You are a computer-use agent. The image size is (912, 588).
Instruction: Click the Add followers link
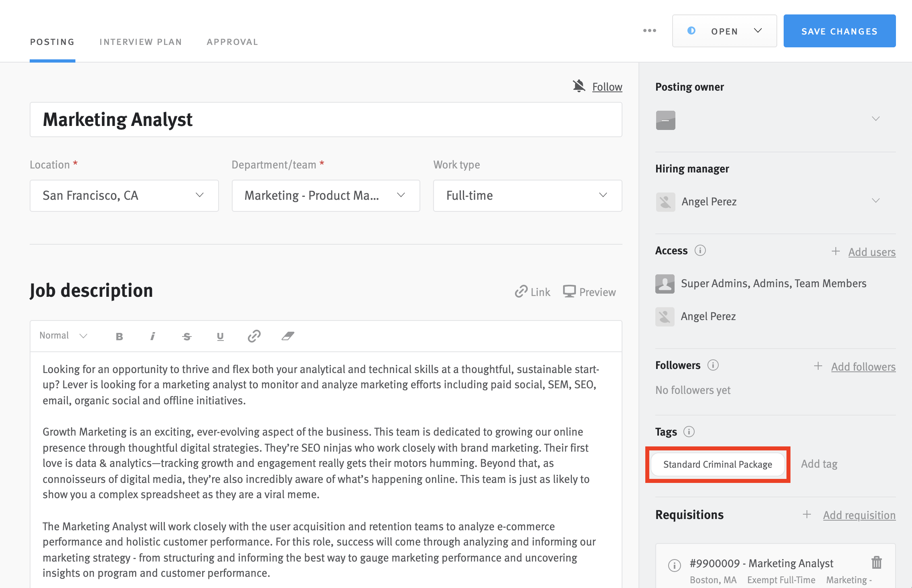click(x=863, y=367)
